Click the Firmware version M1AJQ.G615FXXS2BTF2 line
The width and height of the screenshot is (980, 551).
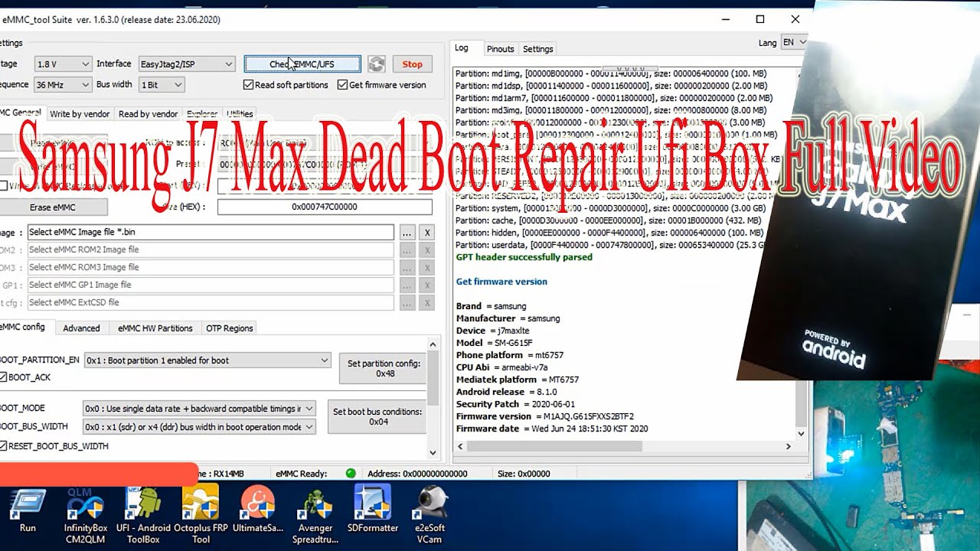click(x=544, y=416)
